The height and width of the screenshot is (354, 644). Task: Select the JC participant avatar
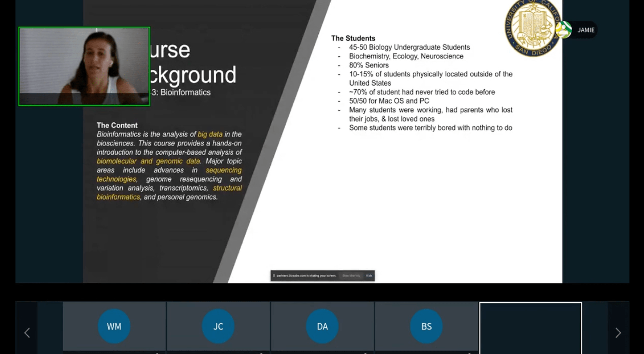coord(218,326)
